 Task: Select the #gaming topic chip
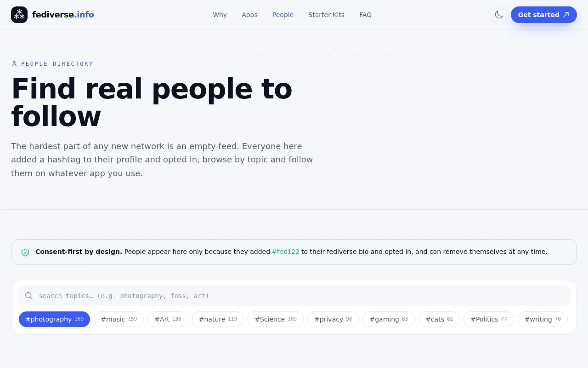389,319
